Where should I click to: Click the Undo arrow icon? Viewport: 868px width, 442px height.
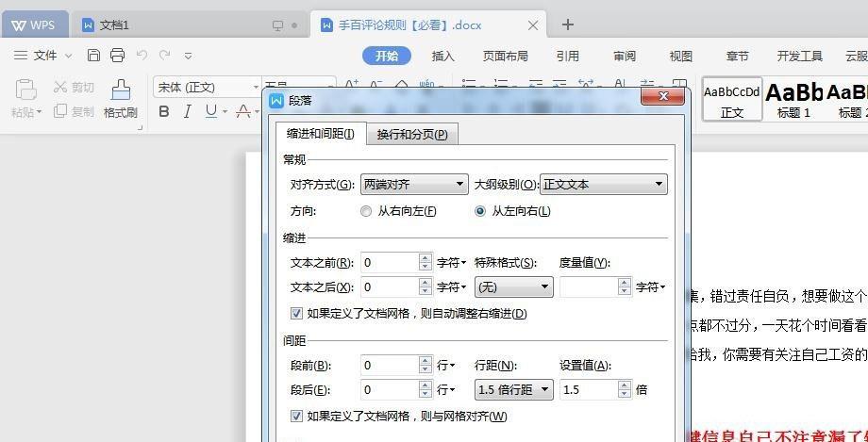[142, 56]
